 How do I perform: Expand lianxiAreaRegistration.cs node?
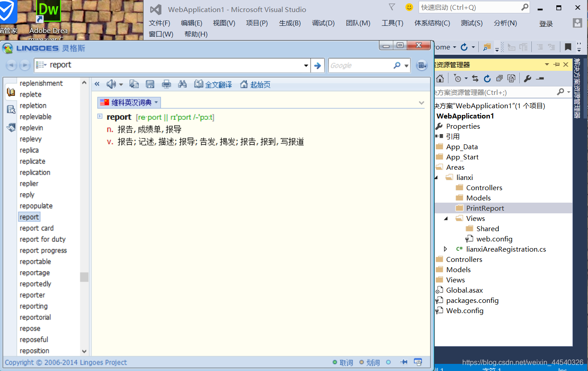pos(445,249)
